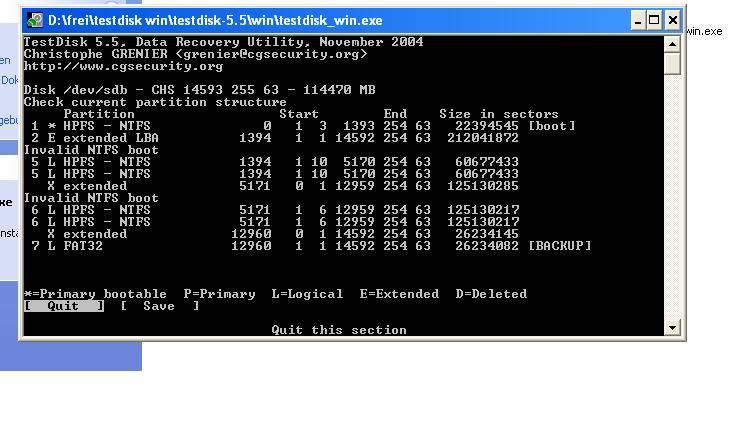The height and width of the screenshot is (432, 741).
Task: Close the testdisk_win.exe window
Action: [672, 20]
